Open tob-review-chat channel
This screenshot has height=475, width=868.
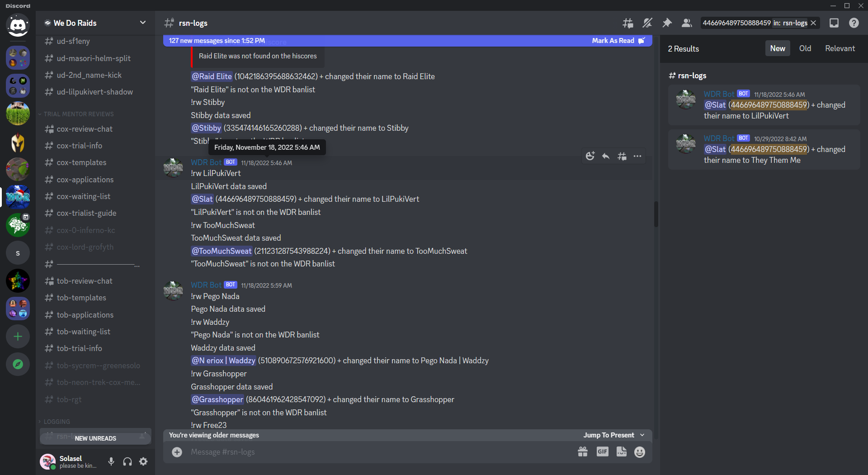[95, 281]
